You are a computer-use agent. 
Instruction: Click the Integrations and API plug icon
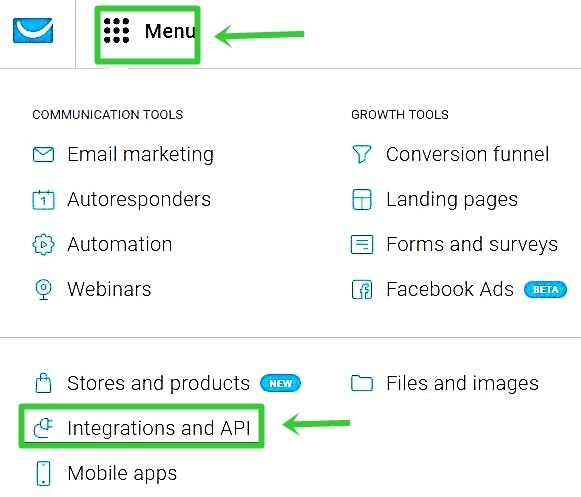[43, 428]
